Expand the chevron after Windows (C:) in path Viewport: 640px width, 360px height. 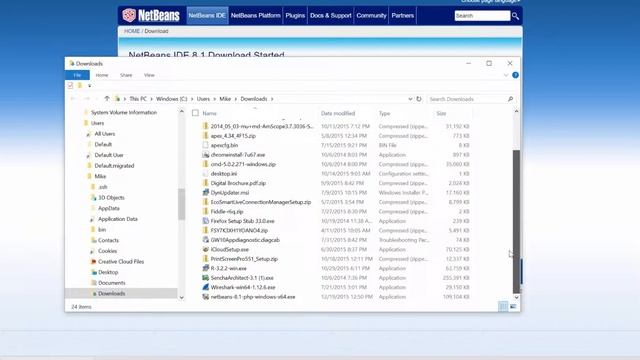192,99
